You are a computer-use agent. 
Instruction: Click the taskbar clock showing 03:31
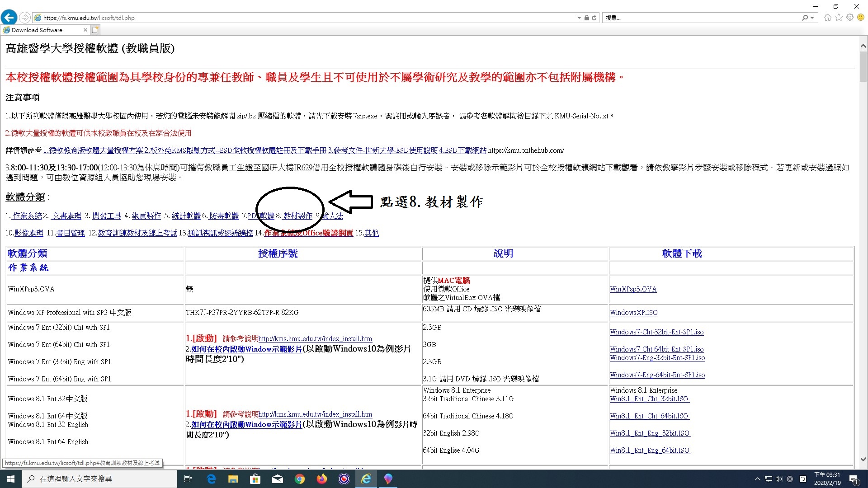tap(827, 479)
